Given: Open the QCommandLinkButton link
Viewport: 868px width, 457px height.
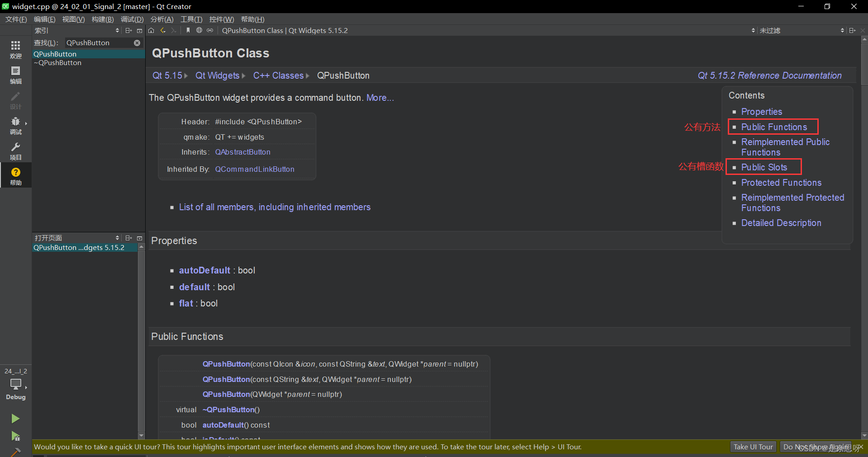Looking at the screenshot, I should click(255, 169).
